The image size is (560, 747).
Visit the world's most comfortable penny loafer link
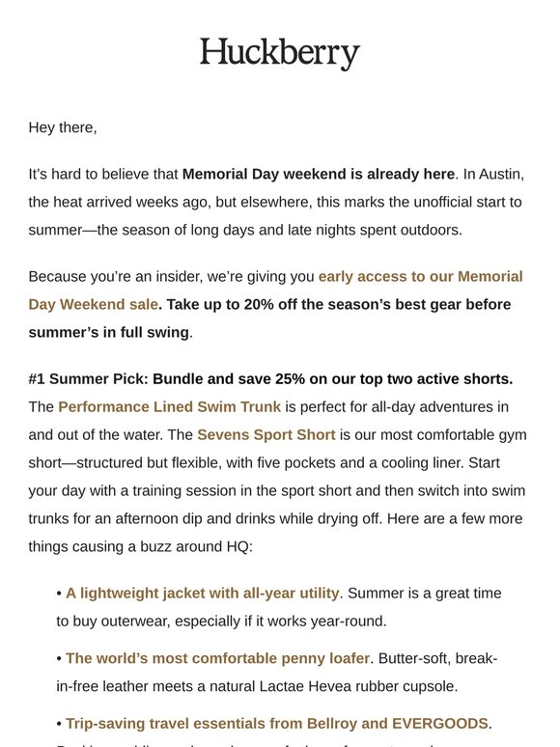point(218,658)
